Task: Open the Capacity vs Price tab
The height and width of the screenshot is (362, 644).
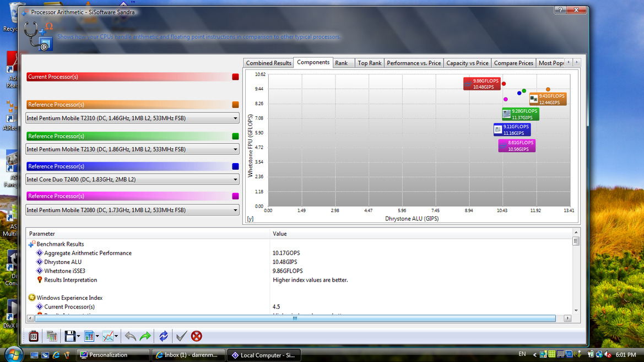Action: (x=467, y=63)
